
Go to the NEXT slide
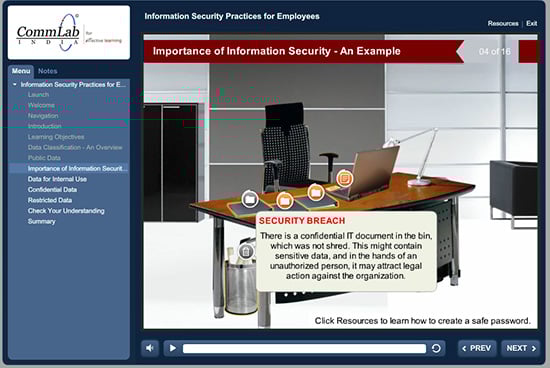click(521, 348)
